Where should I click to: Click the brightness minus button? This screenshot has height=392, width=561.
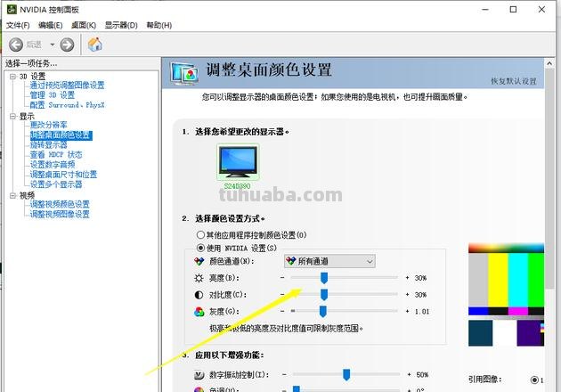pyautogui.click(x=282, y=278)
